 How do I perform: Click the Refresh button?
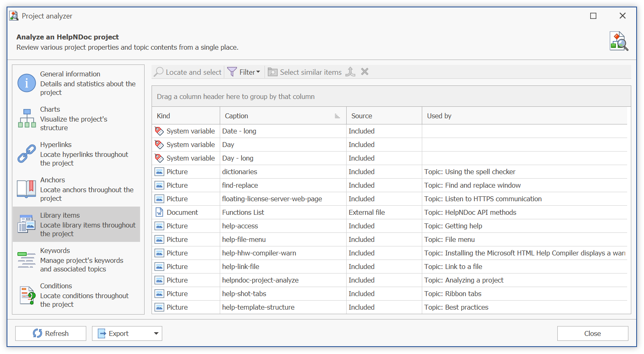[51, 333]
